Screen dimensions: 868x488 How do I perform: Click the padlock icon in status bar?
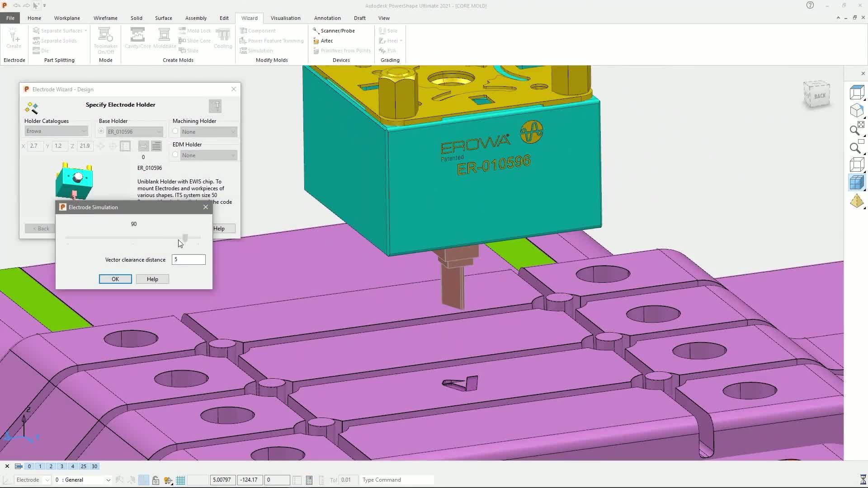tap(156, 480)
